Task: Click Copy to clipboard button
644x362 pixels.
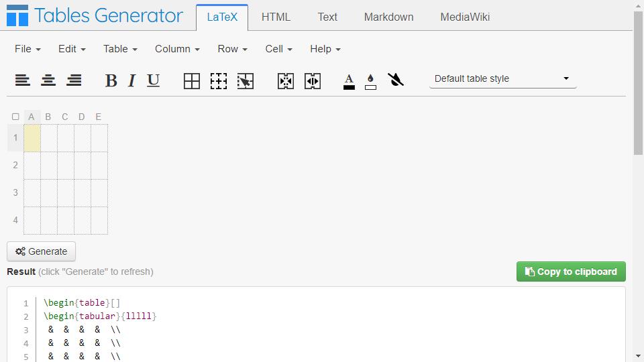Action: [x=571, y=271]
